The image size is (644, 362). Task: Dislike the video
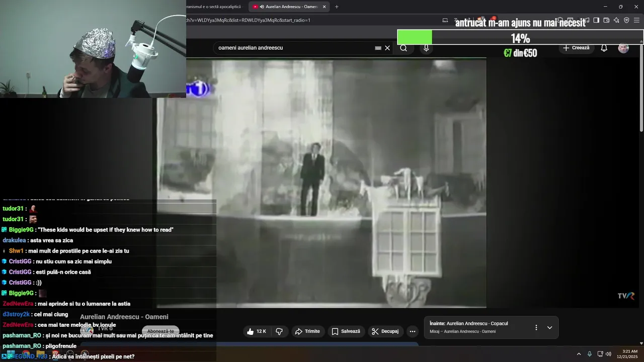(x=279, y=331)
